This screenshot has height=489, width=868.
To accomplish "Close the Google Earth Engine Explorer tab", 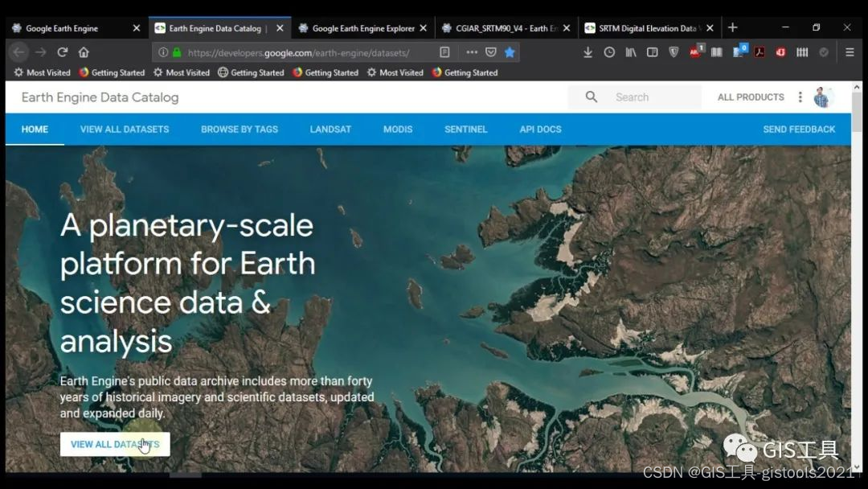I will 424,28.
